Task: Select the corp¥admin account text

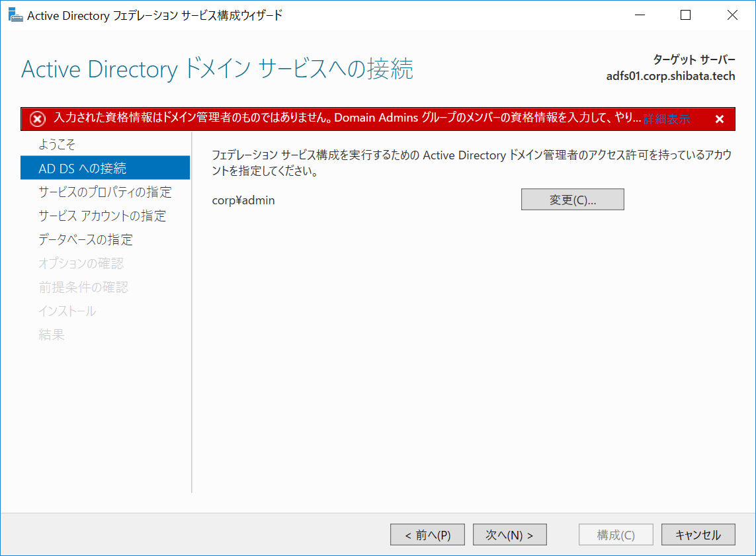Action: 244,200
